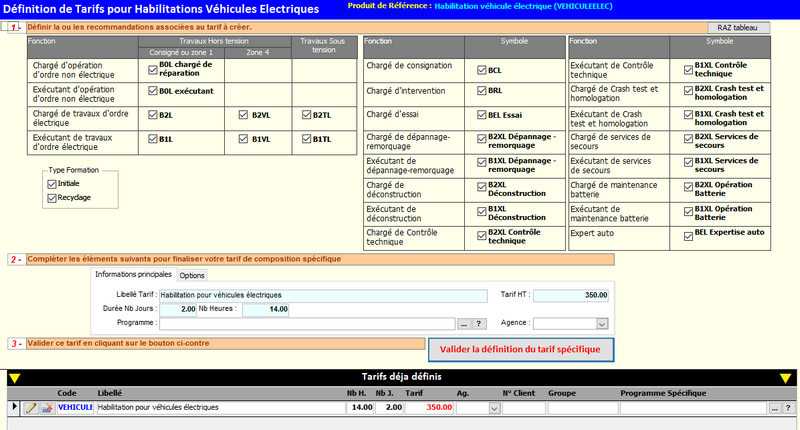Click the '...' button in Programme Spécifique column
Image resolution: width=800 pixels, height=430 pixels.
click(775, 408)
